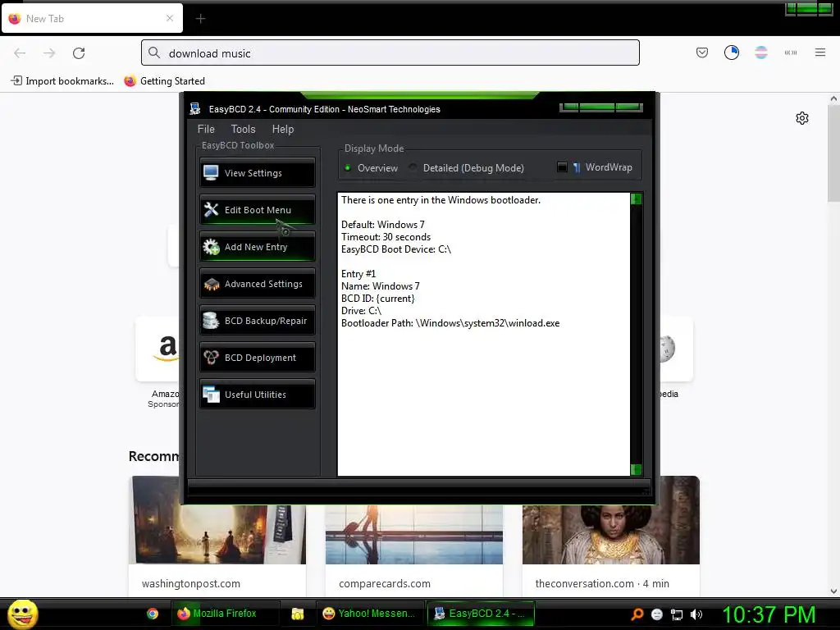Open the theconversation.com article thumbnail
Viewport: 840px width, 630px height.
click(610, 534)
